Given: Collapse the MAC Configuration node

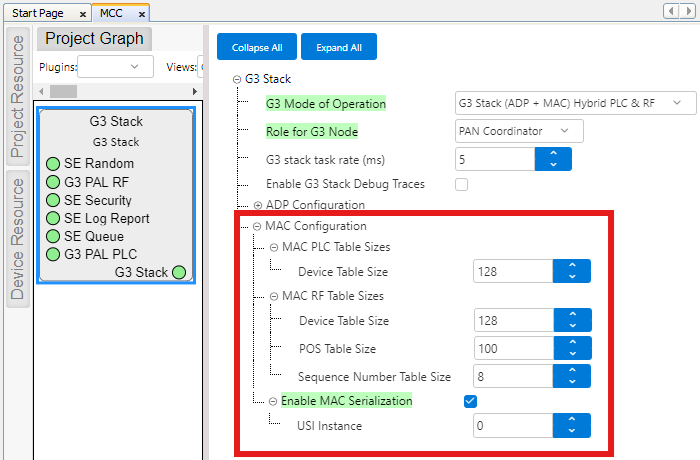Looking at the screenshot, I should tap(257, 226).
